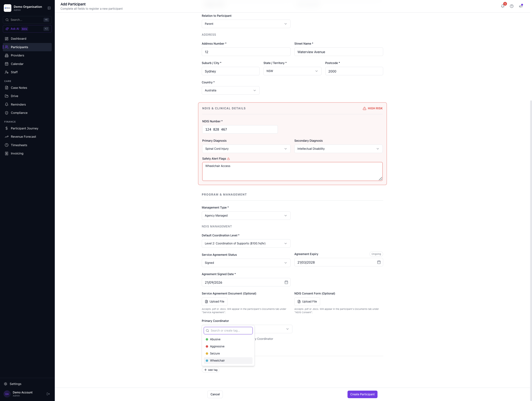Click the log out icon
Image resolution: width=532 pixels, height=401 pixels.
48,394
